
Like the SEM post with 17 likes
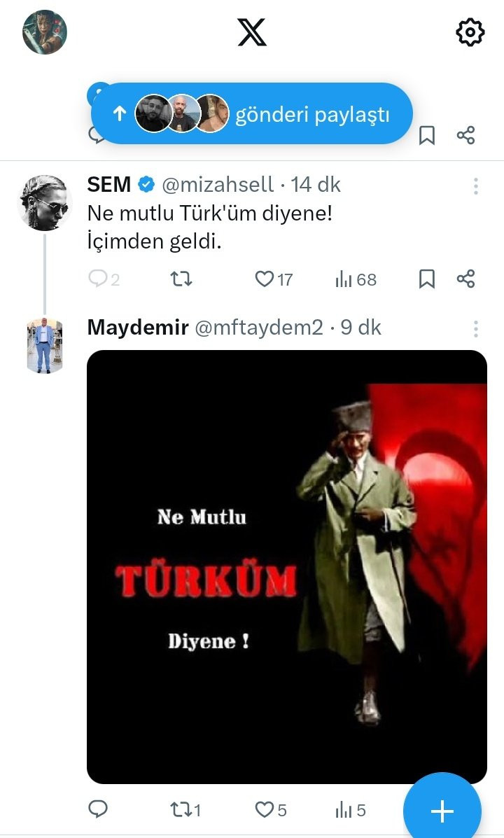[x=265, y=279]
